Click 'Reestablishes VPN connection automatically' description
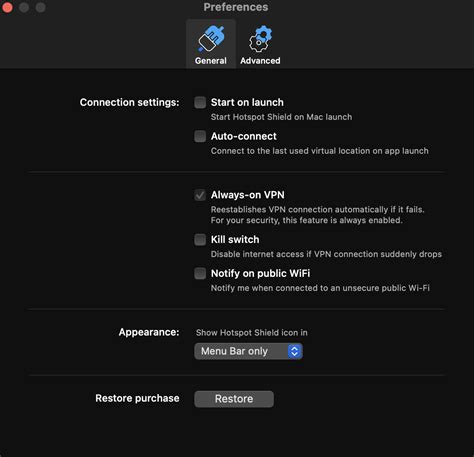Viewport: 474px width, 457px height. coord(317,215)
